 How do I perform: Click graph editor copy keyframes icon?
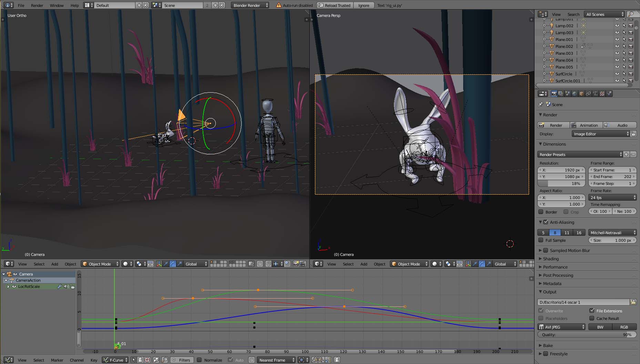tap(314, 360)
